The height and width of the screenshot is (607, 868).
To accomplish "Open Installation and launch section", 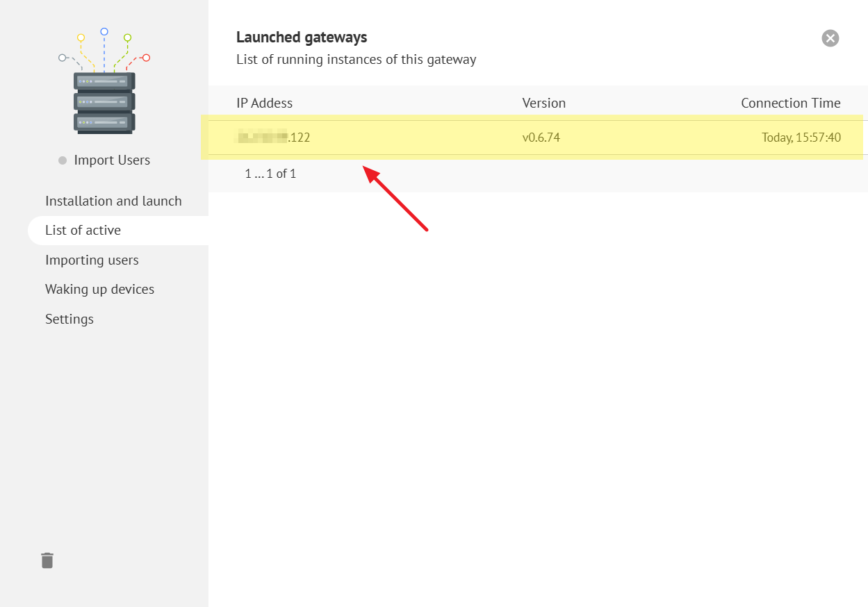I will [113, 201].
